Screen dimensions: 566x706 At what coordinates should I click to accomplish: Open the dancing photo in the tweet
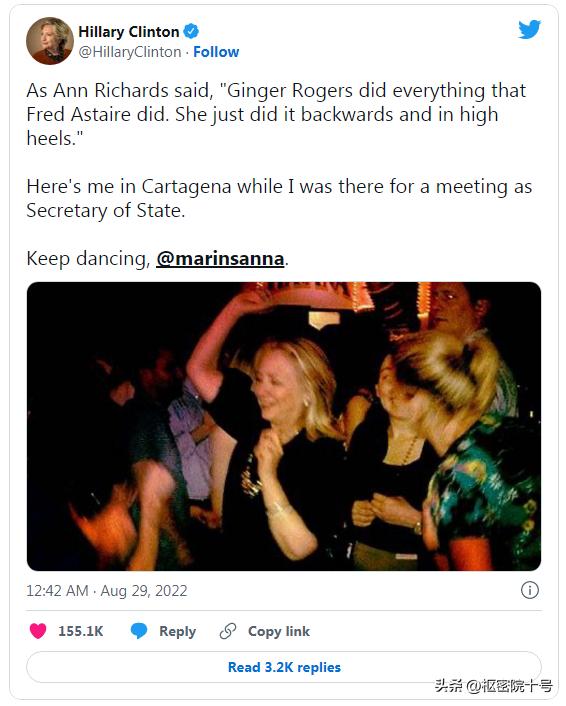(284, 426)
